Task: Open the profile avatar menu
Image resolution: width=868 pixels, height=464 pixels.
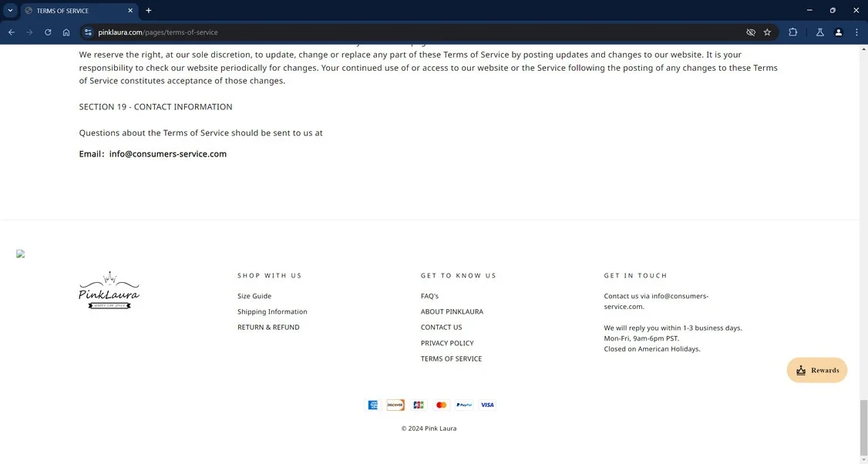Action: click(839, 32)
